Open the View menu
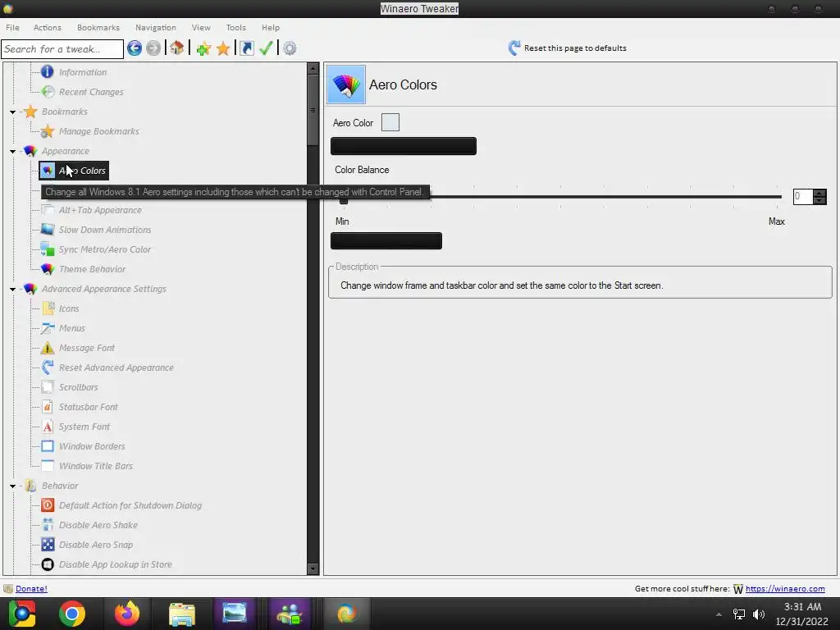The height and width of the screenshot is (630, 840). pos(201,27)
